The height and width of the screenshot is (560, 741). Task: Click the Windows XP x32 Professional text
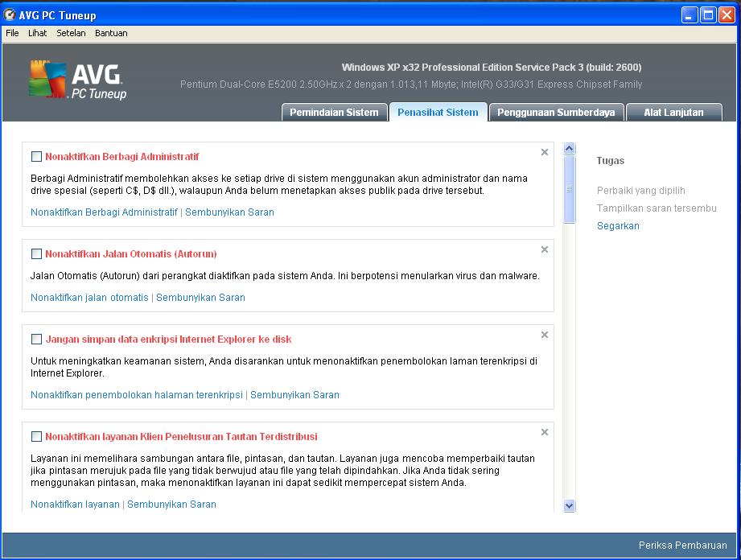(x=492, y=67)
